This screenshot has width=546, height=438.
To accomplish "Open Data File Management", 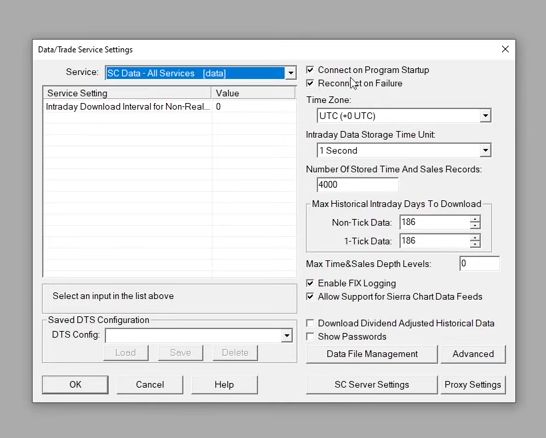I will click(372, 354).
